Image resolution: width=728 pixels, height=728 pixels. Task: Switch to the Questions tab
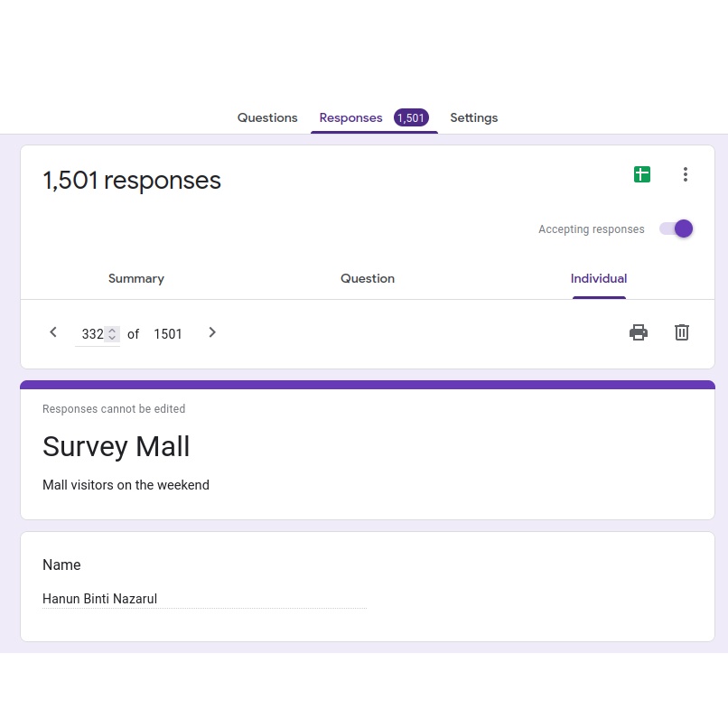267,118
